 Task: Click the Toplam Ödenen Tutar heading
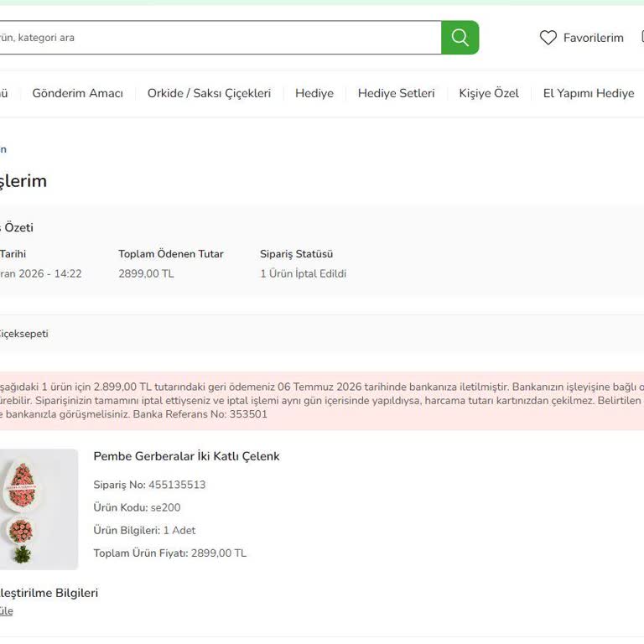(x=171, y=254)
